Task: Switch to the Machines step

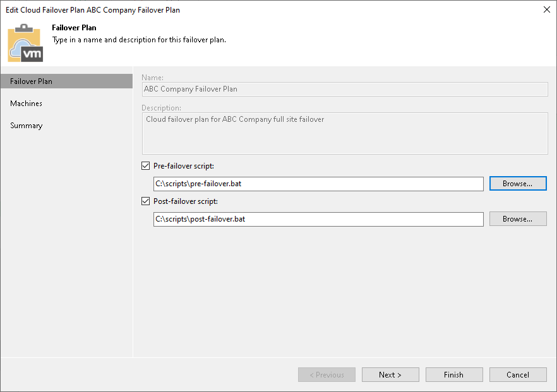Action: pyautogui.click(x=26, y=103)
